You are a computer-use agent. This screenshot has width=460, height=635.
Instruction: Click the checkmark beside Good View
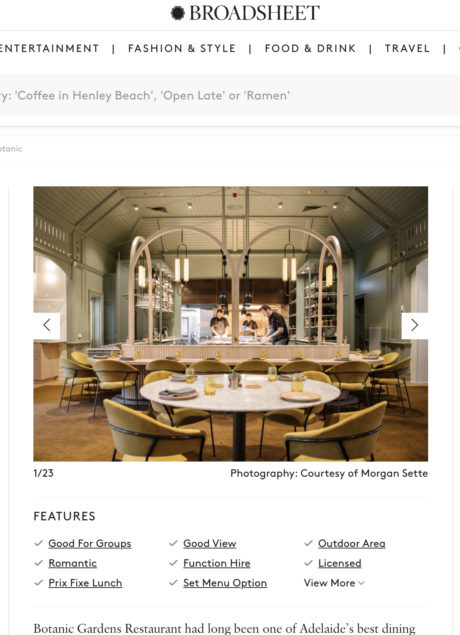click(173, 543)
